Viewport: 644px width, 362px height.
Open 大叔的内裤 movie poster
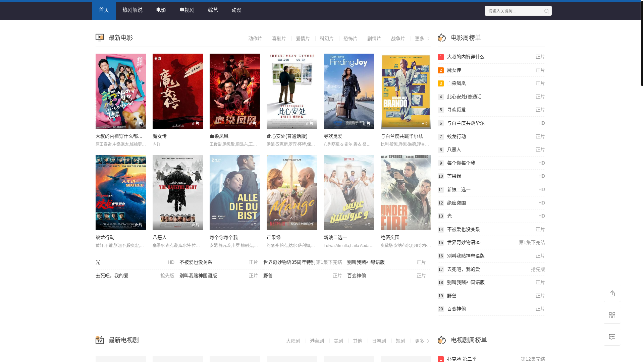pyautogui.click(x=121, y=91)
